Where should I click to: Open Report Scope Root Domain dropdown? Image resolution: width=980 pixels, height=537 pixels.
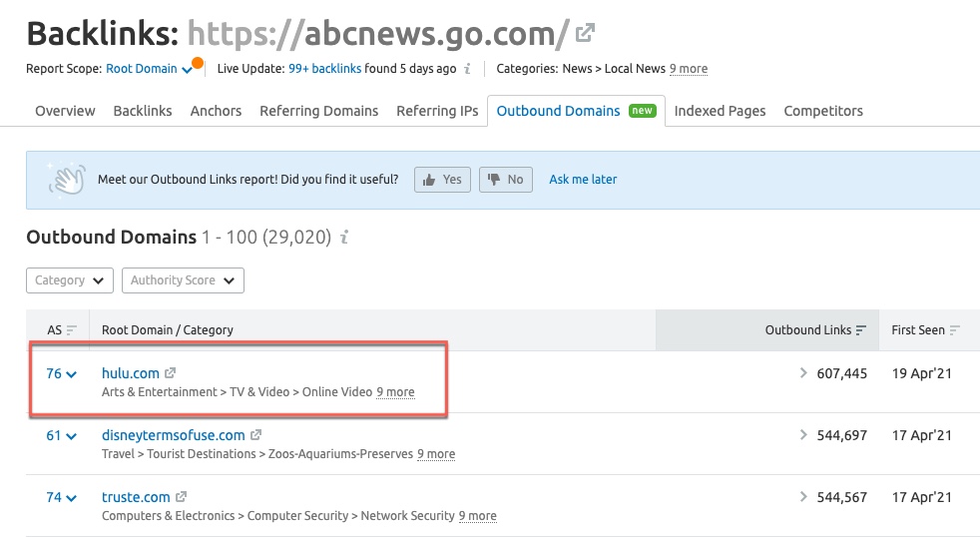(x=149, y=69)
